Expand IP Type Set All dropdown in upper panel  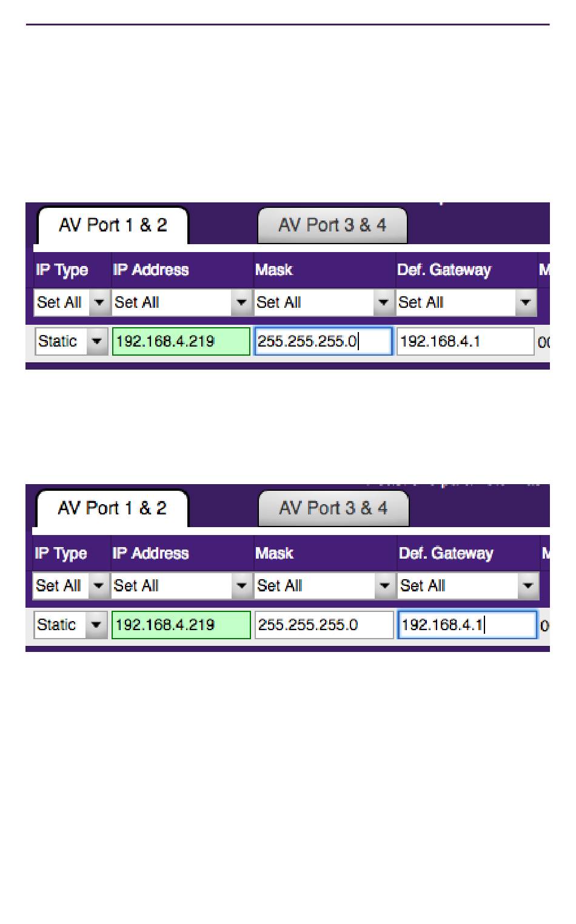pyautogui.click(x=71, y=302)
